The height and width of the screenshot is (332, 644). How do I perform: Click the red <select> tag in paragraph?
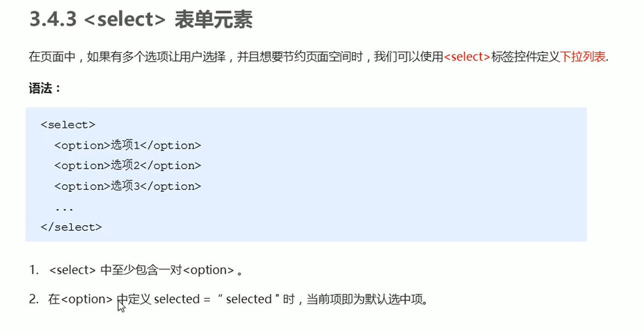pos(467,57)
